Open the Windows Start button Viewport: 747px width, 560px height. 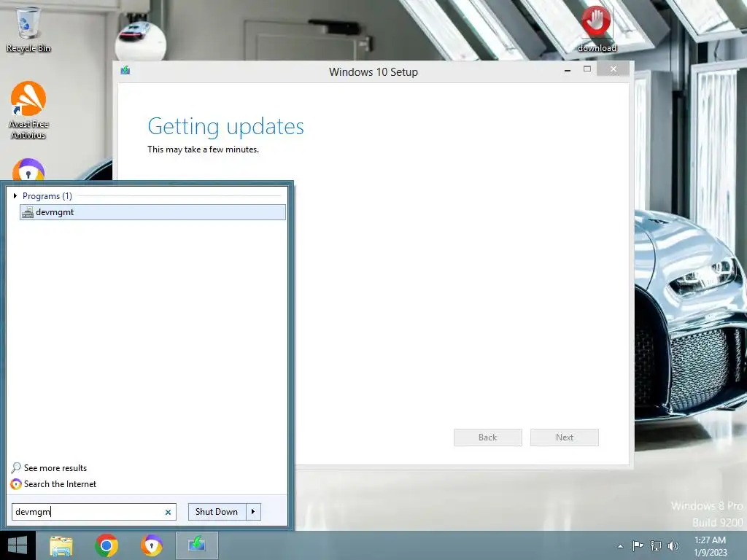pos(18,545)
